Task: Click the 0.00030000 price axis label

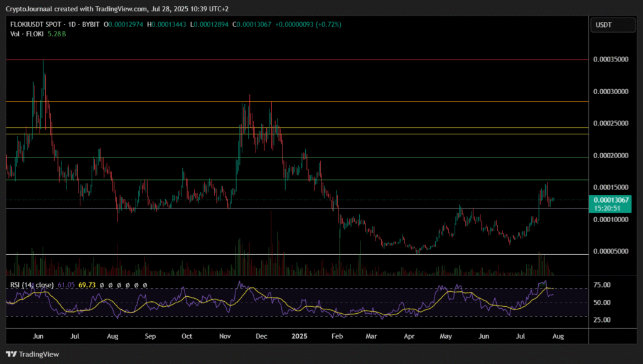Action: 610,92
